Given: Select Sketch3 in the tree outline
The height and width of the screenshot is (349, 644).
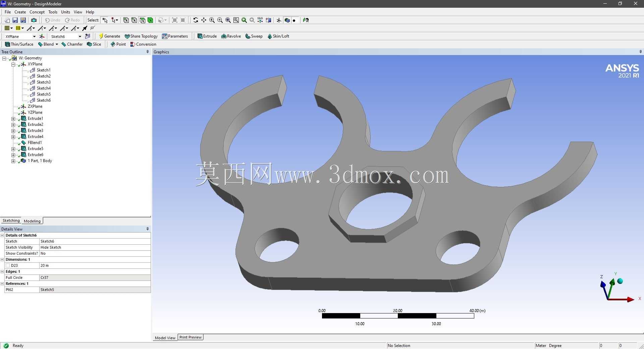Looking at the screenshot, I should [44, 82].
